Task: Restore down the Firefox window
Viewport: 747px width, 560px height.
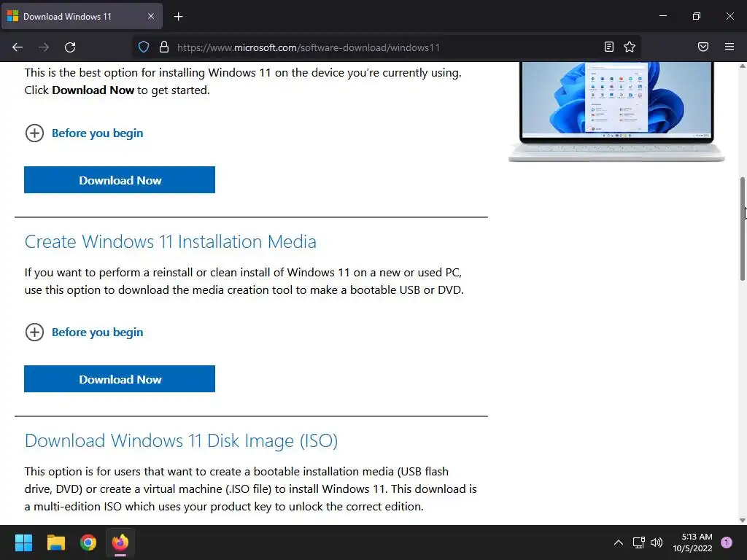Action: [697, 16]
